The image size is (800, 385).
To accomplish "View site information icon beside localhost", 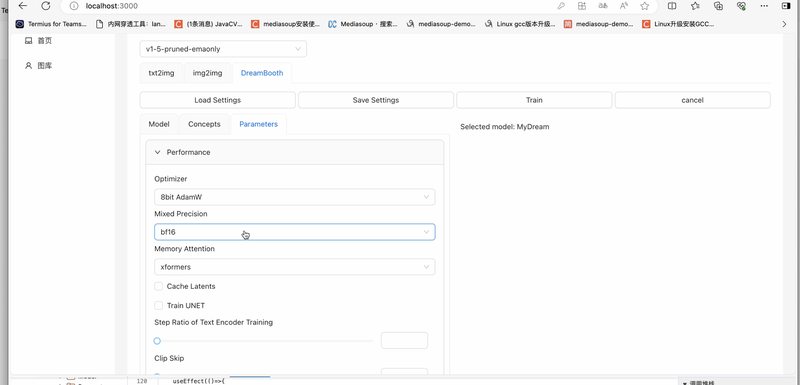I will click(74, 6).
